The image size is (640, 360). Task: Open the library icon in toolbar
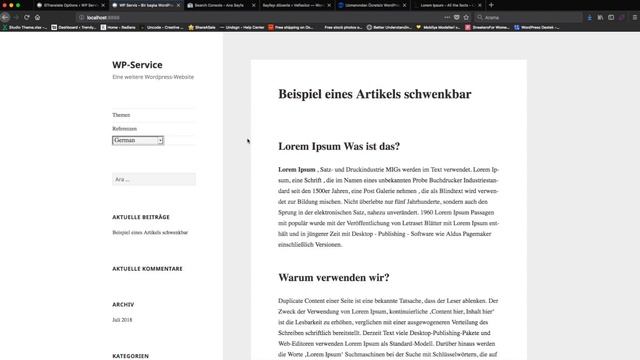pos(600,18)
